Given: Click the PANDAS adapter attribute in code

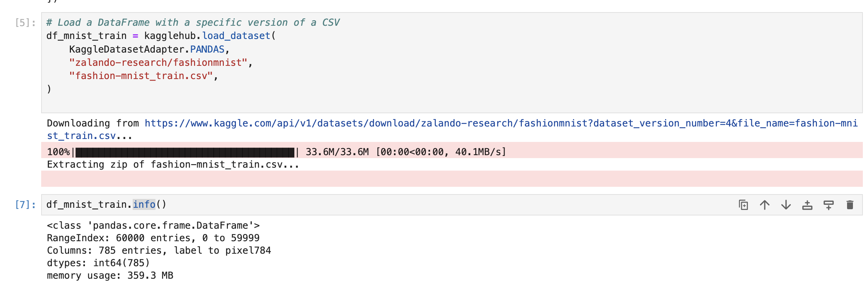Looking at the screenshot, I should point(207,49).
